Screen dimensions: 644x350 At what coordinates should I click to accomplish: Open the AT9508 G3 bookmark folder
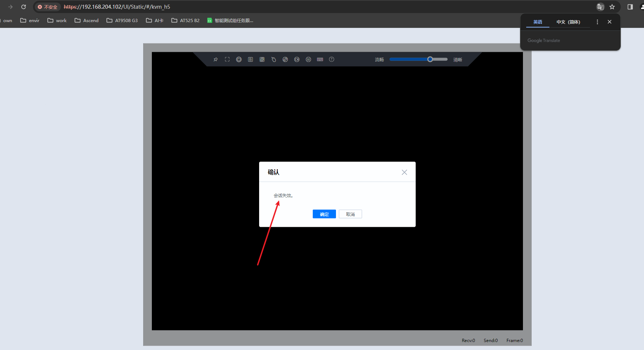(122, 21)
